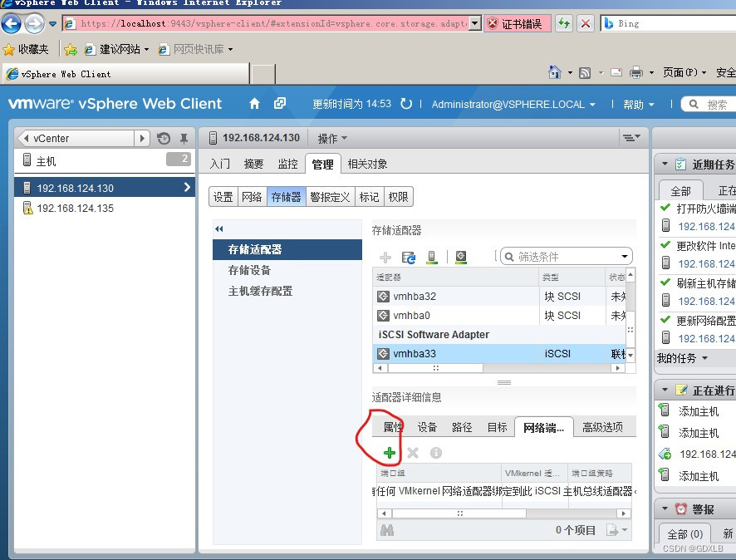This screenshot has height=560, width=736.
Task: Show 全部 recent tasks tab
Action: (680, 190)
